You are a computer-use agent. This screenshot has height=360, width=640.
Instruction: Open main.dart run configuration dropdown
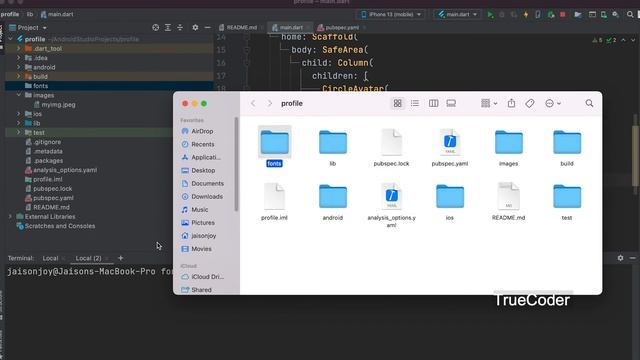tap(457, 15)
